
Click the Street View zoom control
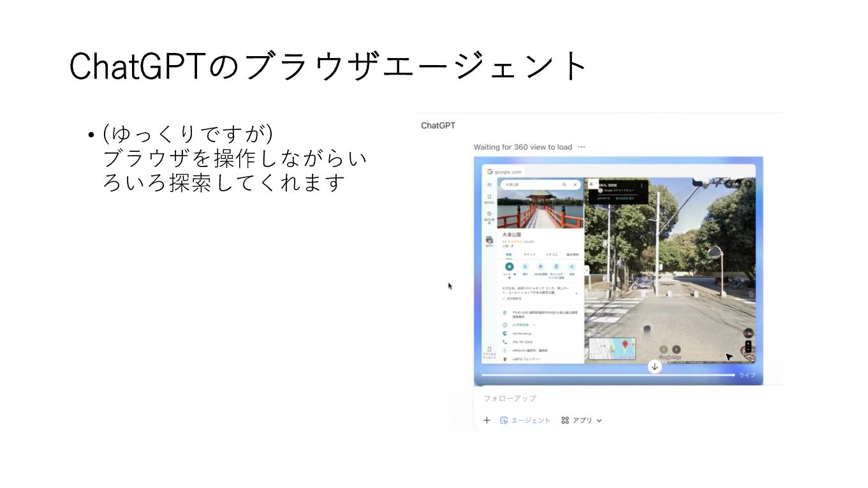(748, 348)
